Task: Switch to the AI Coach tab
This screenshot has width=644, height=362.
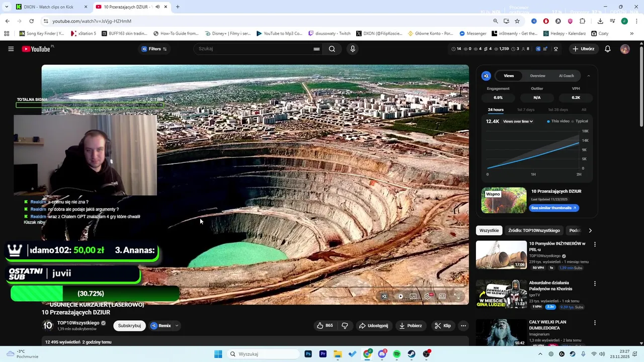Action: point(566,76)
